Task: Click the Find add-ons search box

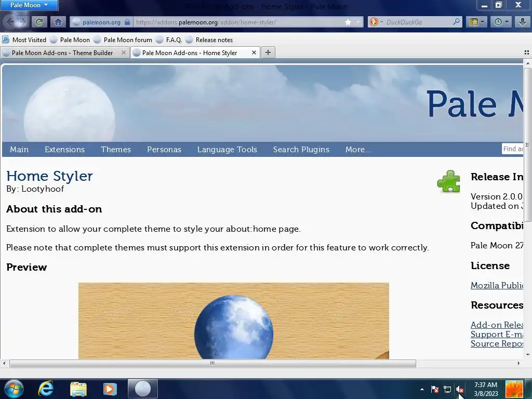Action: click(512, 149)
